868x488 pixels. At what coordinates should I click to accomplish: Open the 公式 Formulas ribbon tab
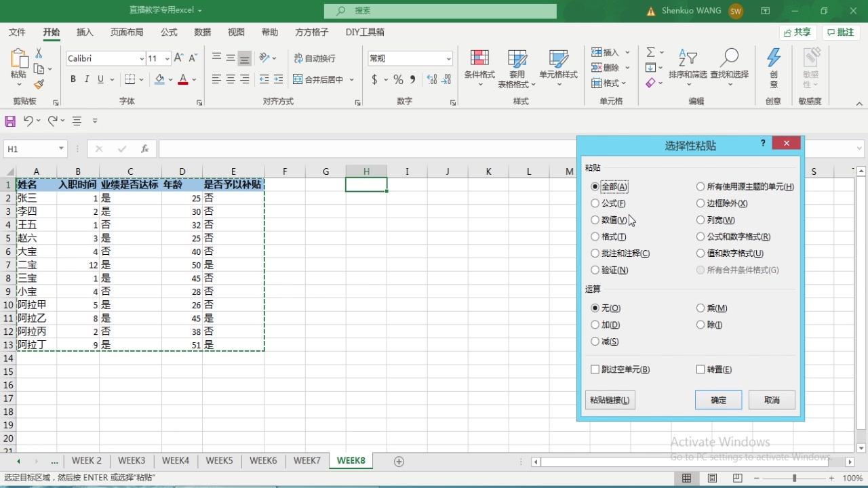[169, 32]
